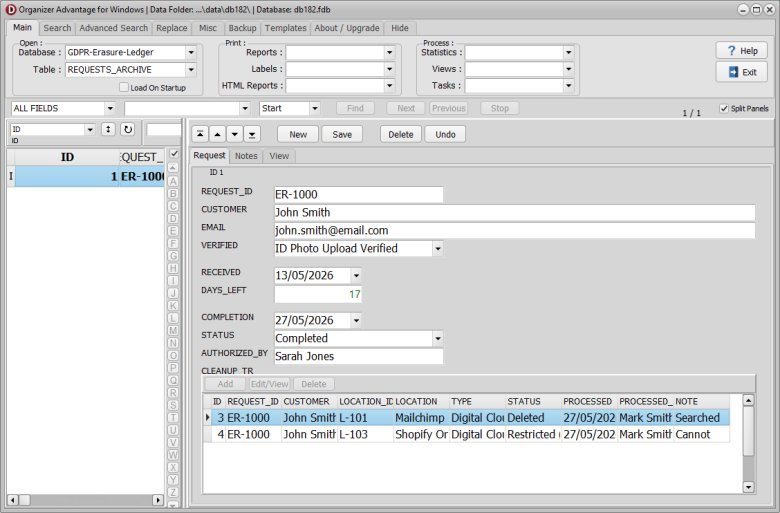
Task: Click the refresh list icon
Action: (128, 129)
